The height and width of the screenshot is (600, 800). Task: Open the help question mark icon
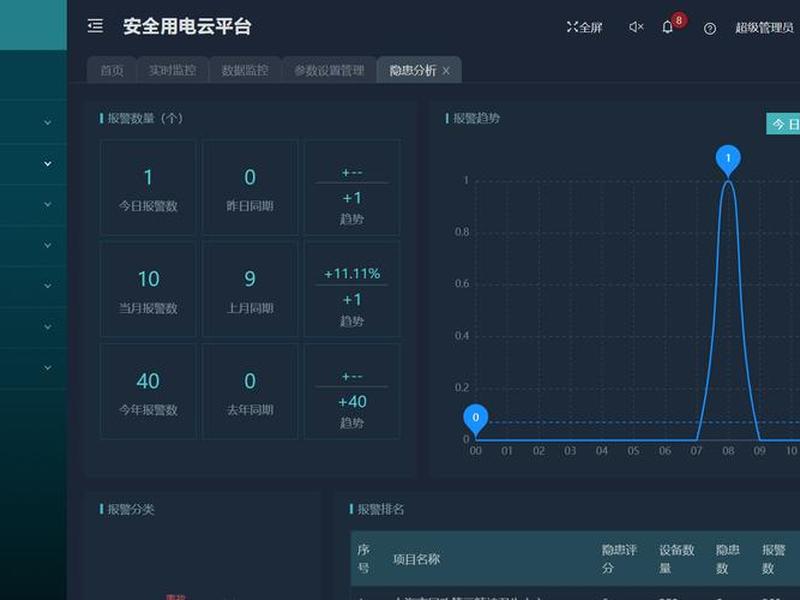(x=710, y=29)
